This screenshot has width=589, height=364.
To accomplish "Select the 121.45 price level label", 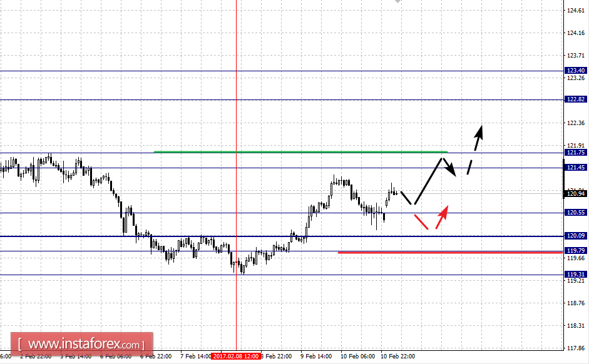I will click(x=575, y=168).
